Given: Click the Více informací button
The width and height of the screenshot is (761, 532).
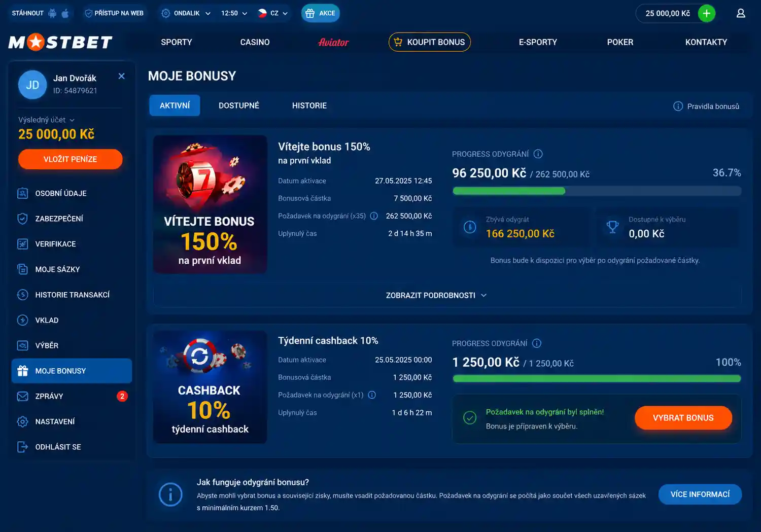Looking at the screenshot, I should pyautogui.click(x=700, y=494).
